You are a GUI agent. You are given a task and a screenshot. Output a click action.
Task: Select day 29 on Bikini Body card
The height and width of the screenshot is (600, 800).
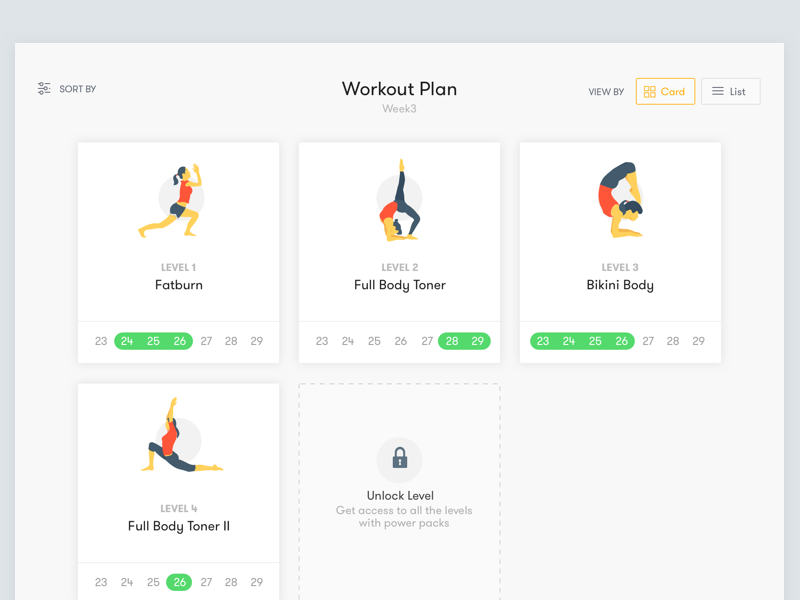(698, 341)
